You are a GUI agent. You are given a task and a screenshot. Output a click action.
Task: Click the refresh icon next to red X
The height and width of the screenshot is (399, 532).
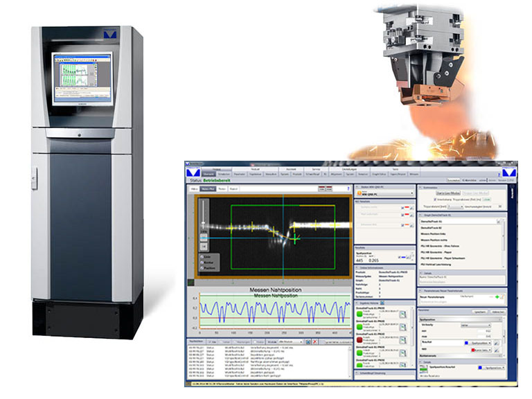click(x=308, y=342)
